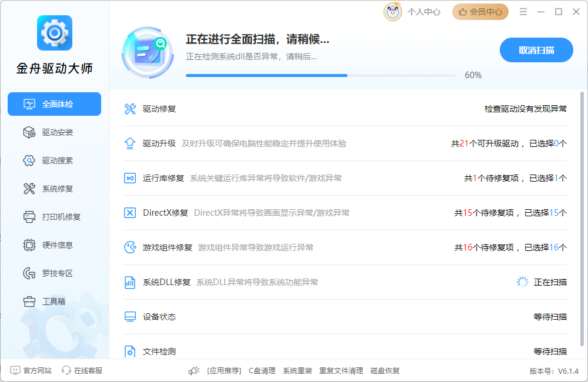Open 会员中心 button
The image size is (588, 382).
[480, 12]
